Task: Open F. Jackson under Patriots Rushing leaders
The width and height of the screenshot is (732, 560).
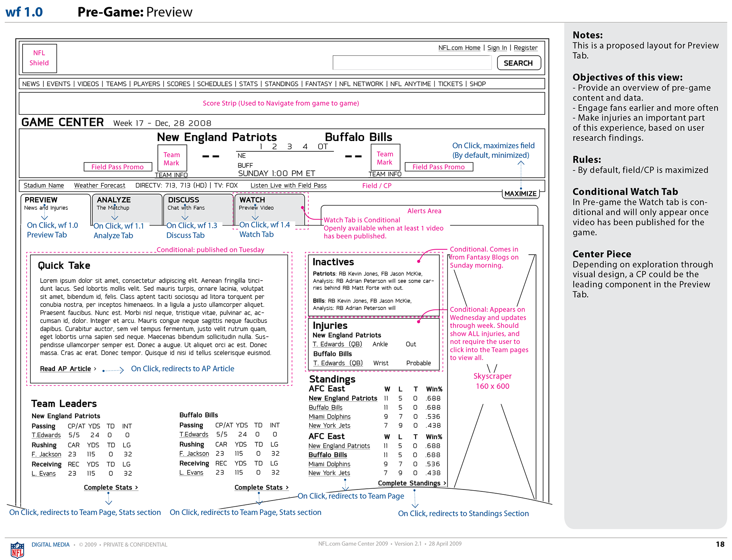Action: point(47,454)
